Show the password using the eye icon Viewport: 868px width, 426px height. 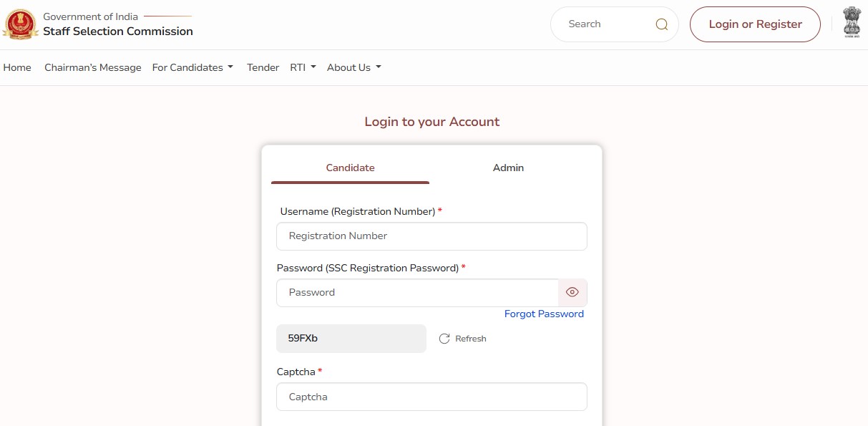click(x=572, y=292)
